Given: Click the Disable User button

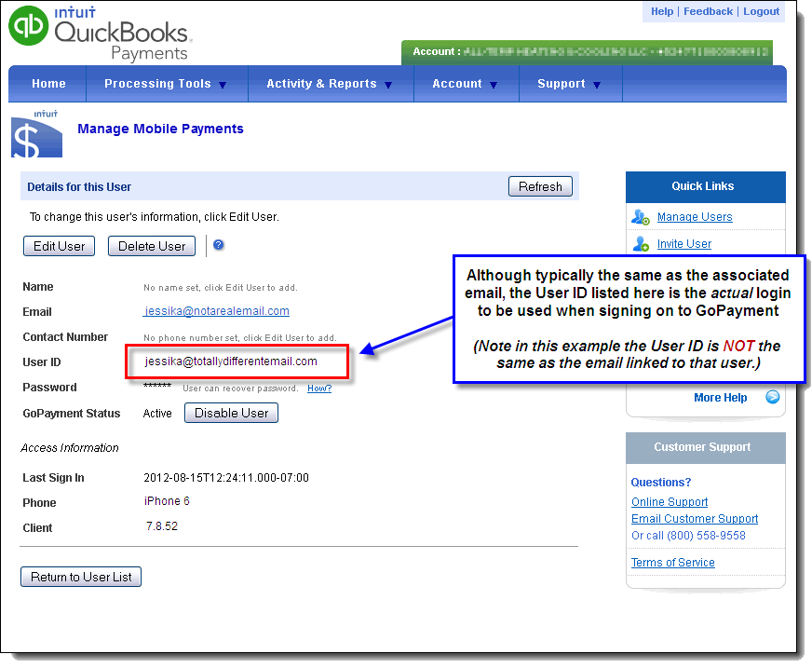Looking at the screenshot, I should coord(232,413).
